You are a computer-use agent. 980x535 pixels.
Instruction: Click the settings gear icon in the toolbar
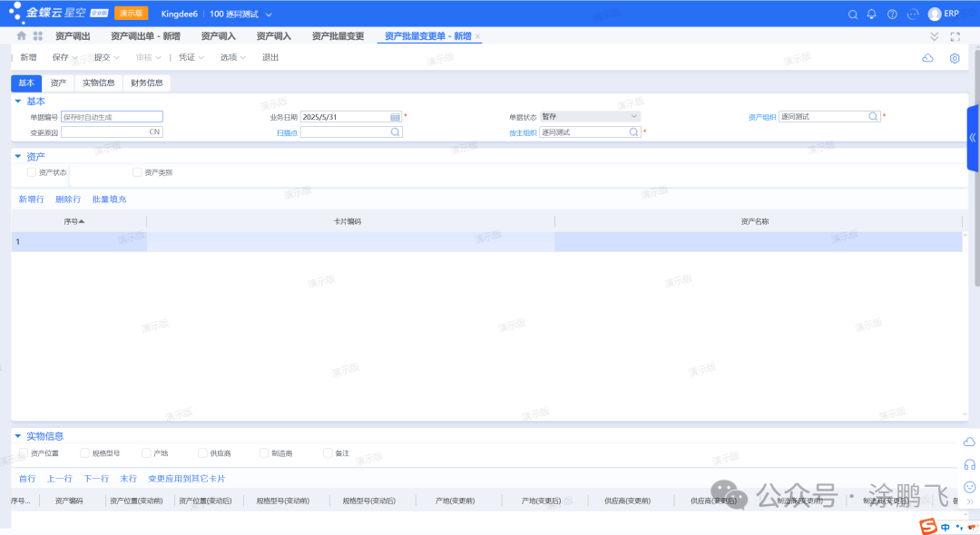click(x=955, y=58)
